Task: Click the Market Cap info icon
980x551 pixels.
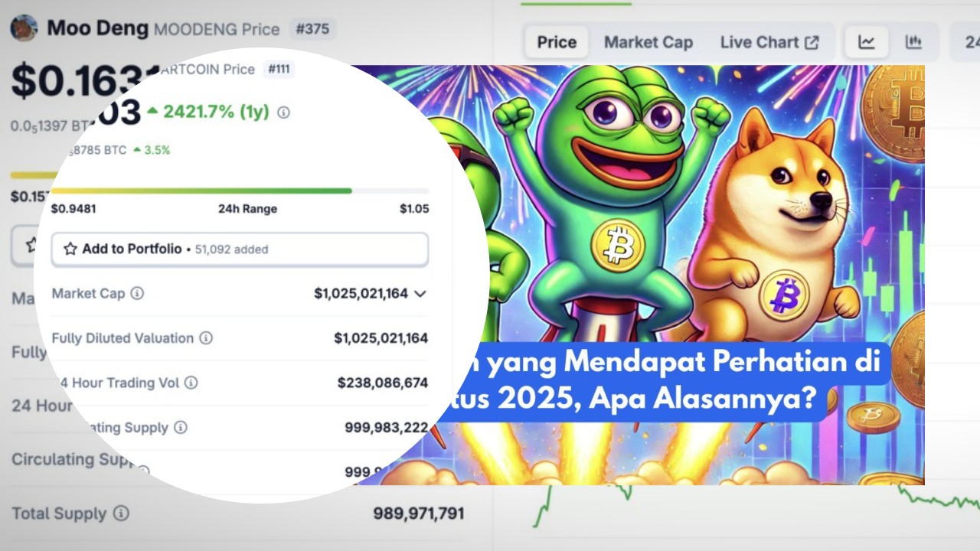Action: pyautogui.click(x=137, y=293)
